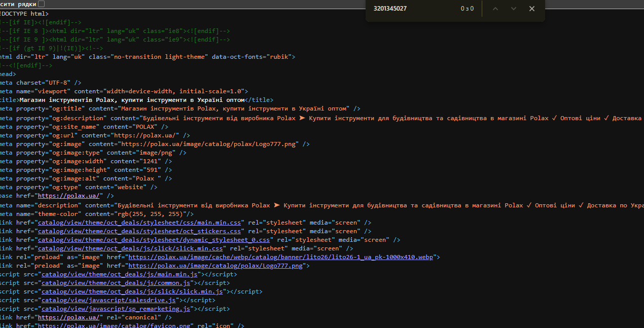
Task: Click the meta charset "UTF-8" value
Action: pyautogui.click(x=58, y=83)
